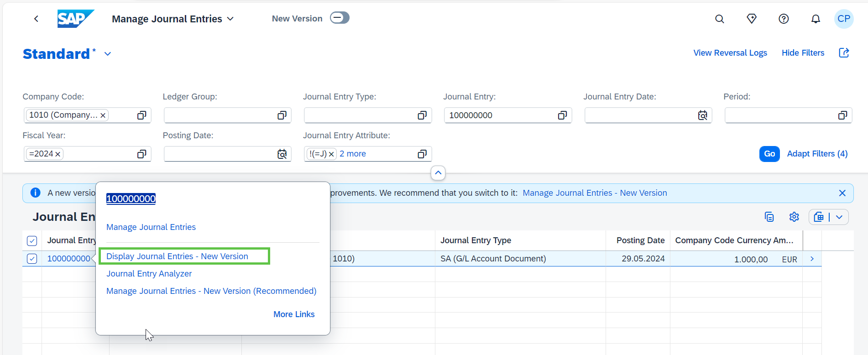Click Journal Entry Type column header
Screen dimensions: 868x355
pyautogui.click(x=520, y=240)
